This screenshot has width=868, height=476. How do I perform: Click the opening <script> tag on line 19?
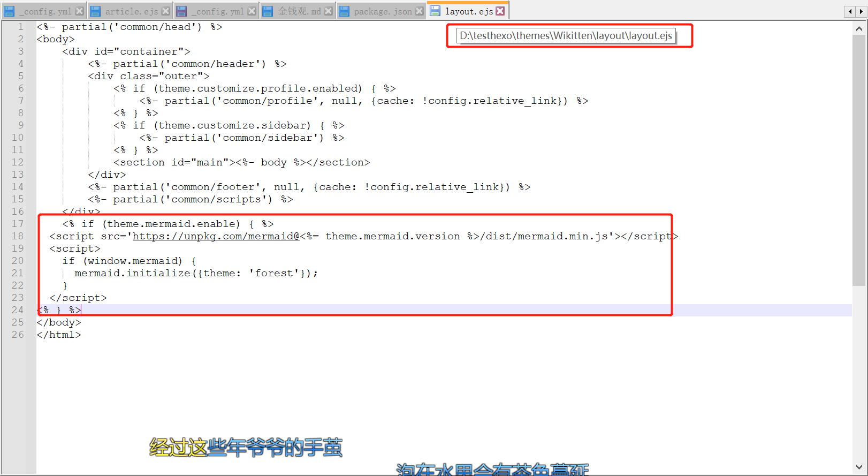click(75, 248)
